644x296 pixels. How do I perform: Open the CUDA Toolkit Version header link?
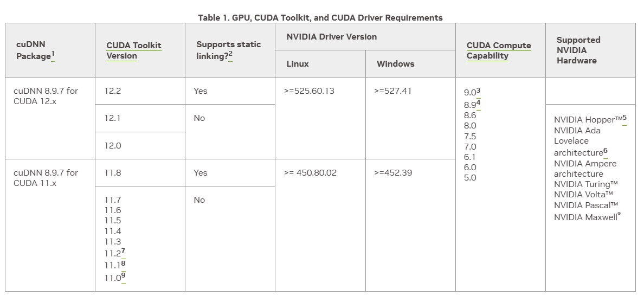[133, 50]
